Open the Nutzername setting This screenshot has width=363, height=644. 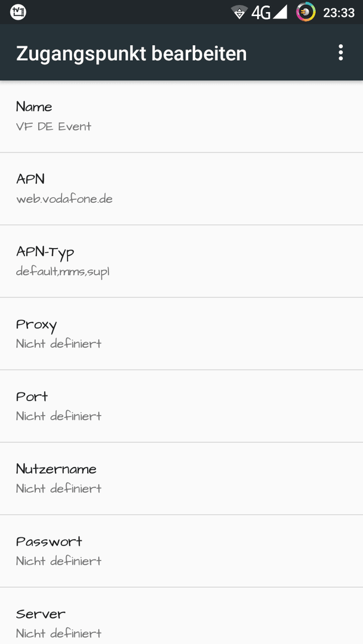181,478
